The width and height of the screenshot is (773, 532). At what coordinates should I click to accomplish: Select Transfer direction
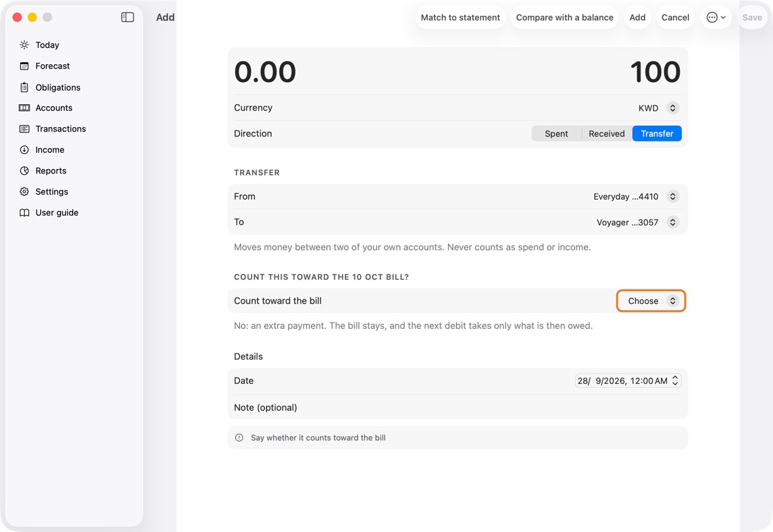[656, 134]
